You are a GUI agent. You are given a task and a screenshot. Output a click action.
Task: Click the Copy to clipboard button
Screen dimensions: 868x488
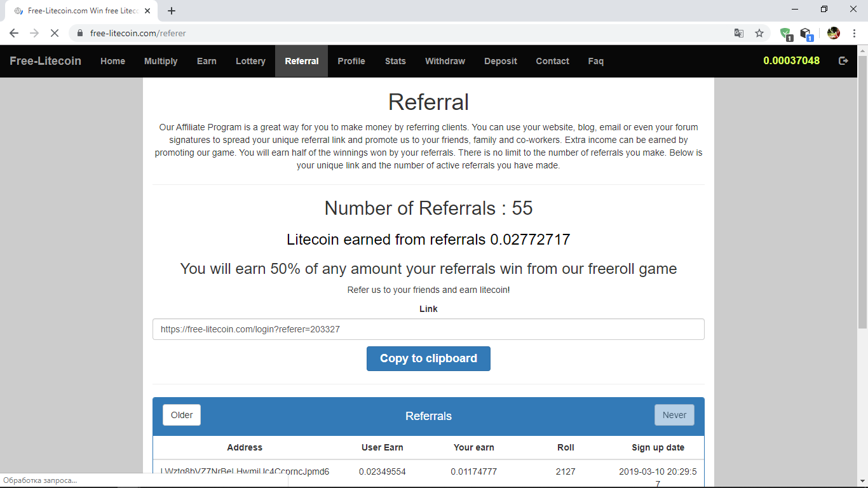click(428, 358)
